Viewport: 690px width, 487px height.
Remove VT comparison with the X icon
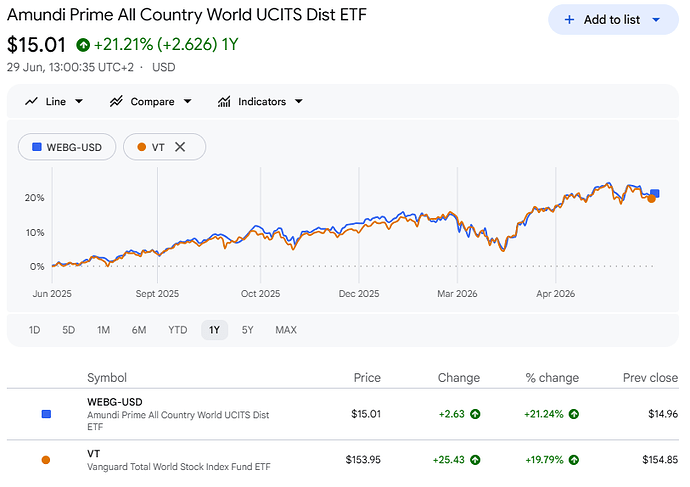[x=180, y=147]
